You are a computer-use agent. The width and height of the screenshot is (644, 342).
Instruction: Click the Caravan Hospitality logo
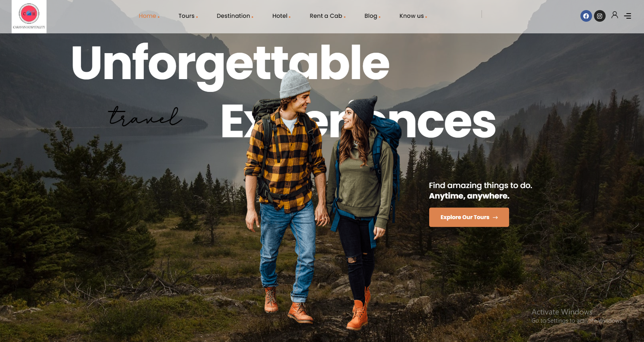(29, 17)
